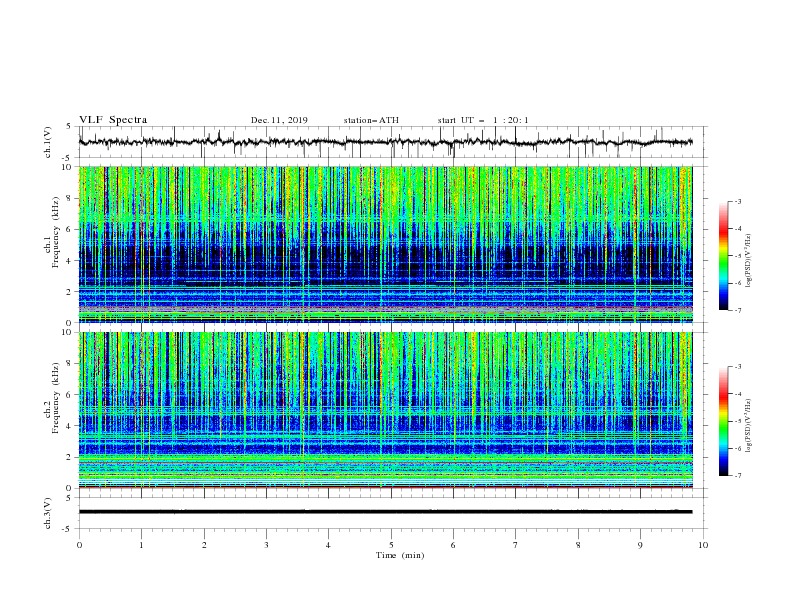Click the ch.1 voltage waveform trace

(x=385, y=142)
